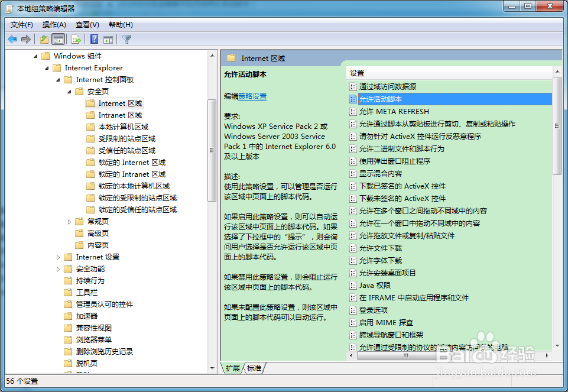568x392 pixels.
Task: Click the policy icon beside 显示混合内容
Action: pyautogui.click(x=353, y=174)
